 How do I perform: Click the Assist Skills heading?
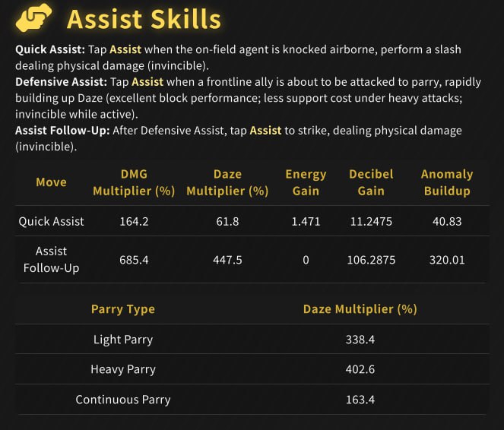click(x=144, y=19)
